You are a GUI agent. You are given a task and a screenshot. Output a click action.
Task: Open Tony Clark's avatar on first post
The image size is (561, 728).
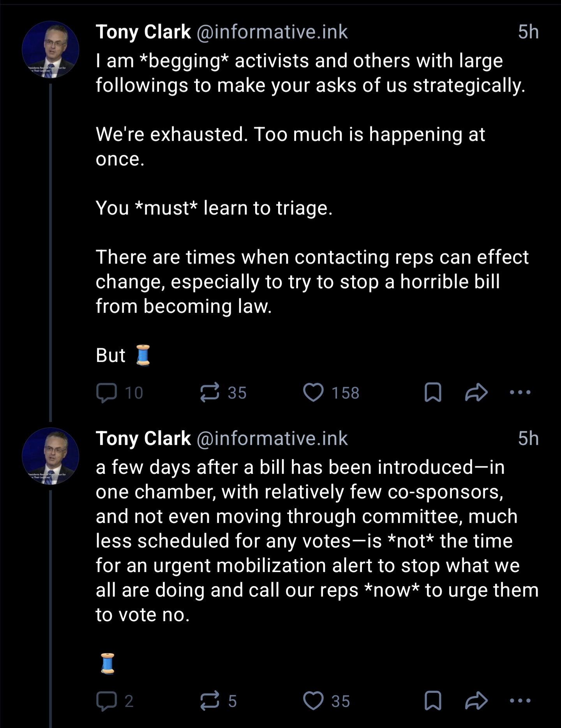tap(50, 50)
